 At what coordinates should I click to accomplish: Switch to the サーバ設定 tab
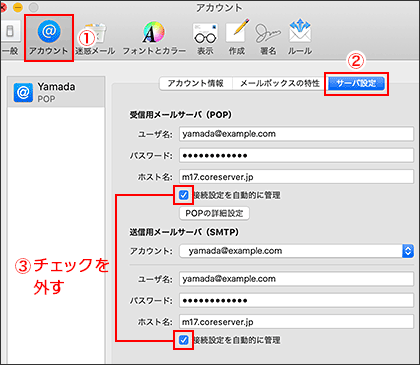point(356,83)
